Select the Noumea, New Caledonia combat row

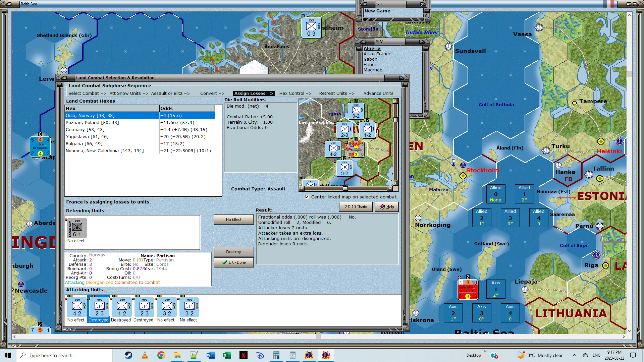(x=140, y=151)
